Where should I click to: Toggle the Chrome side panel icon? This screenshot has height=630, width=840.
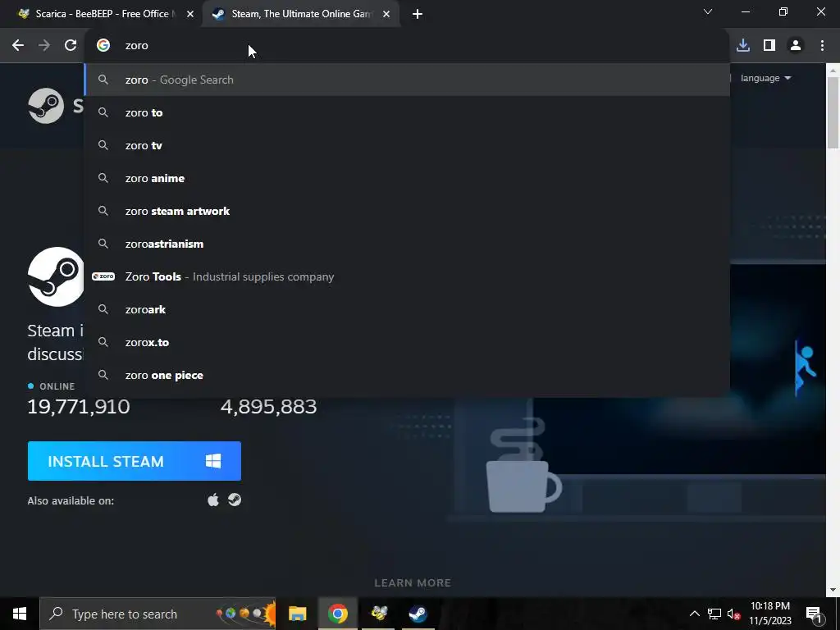pyautogui.click(x=769, y=46)
